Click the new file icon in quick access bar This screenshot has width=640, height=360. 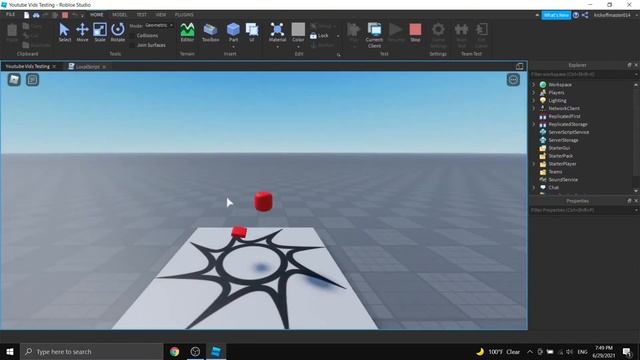(x=27, y=15)
